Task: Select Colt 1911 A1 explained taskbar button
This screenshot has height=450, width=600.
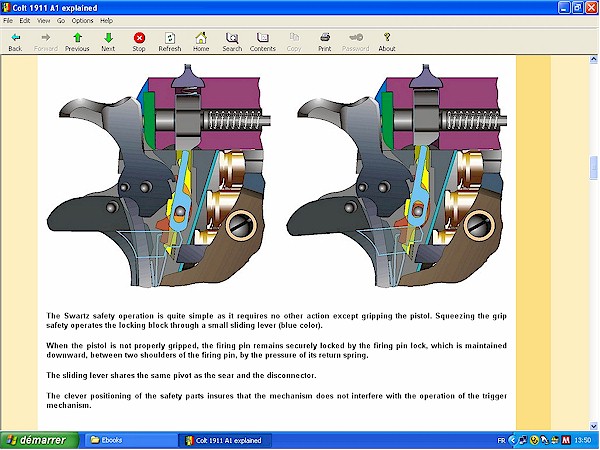Action: click(225, 440)
